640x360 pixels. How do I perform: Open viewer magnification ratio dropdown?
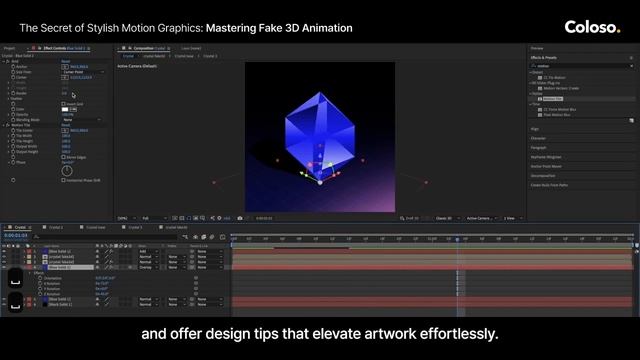(x=126, y=218)
